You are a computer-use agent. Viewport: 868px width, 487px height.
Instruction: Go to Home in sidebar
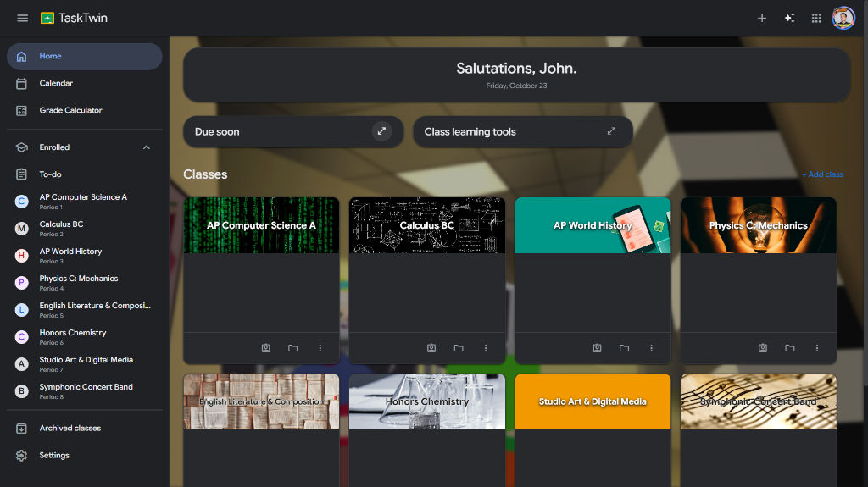pyautogui.click(x=84, y=57)
